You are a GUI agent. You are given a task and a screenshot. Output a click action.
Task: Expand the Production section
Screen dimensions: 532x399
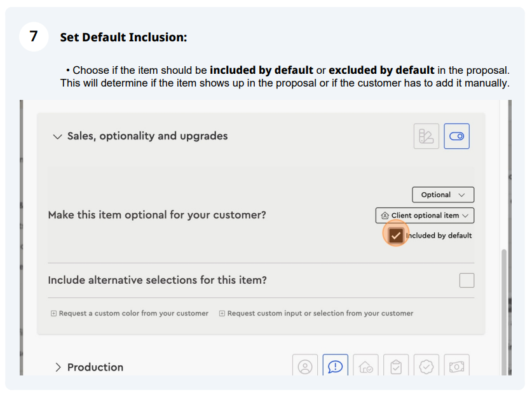click(x=58, y=367)
